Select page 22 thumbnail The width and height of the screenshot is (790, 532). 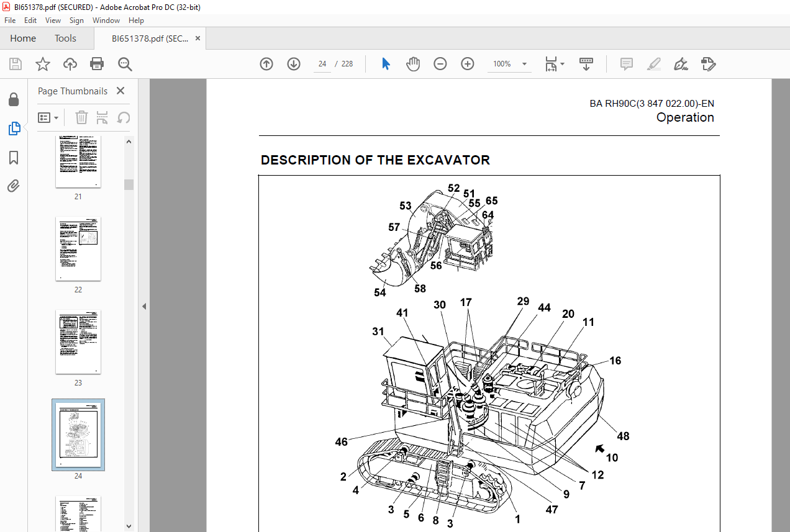coord(78,249)
